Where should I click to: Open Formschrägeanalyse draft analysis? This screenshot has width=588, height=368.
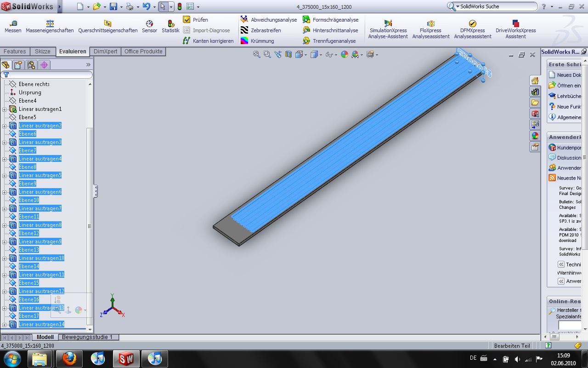coord(330,20)
